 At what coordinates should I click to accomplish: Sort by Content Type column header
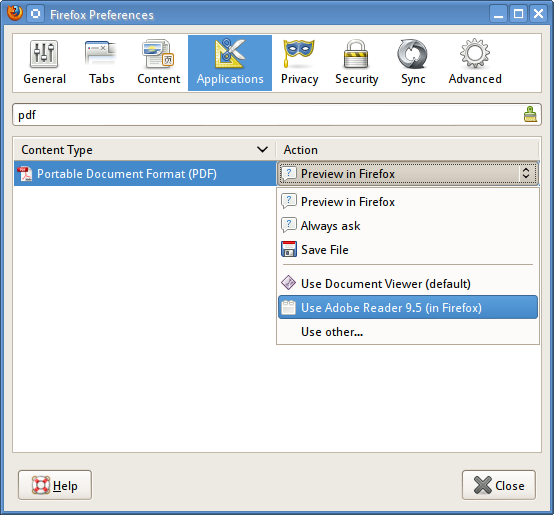[x=145, y=150]
